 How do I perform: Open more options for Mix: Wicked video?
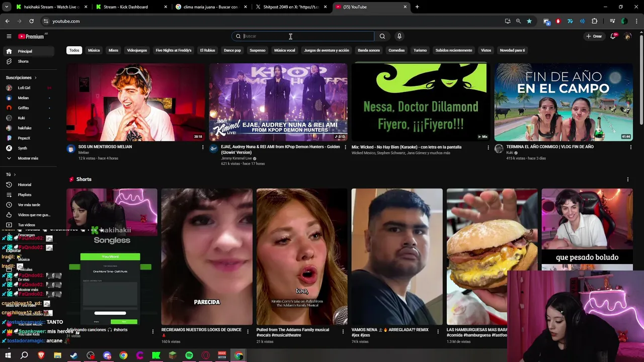point(488,147)
